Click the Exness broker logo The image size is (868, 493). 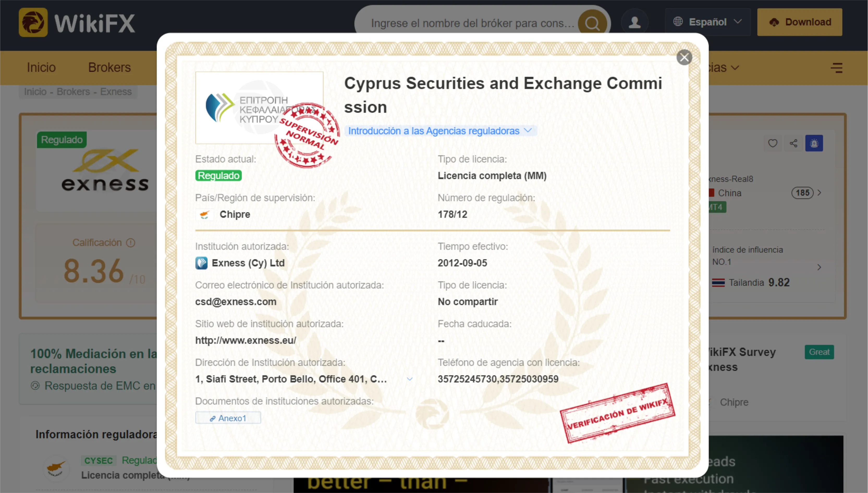pyautogui.click(x=105, y=170)
